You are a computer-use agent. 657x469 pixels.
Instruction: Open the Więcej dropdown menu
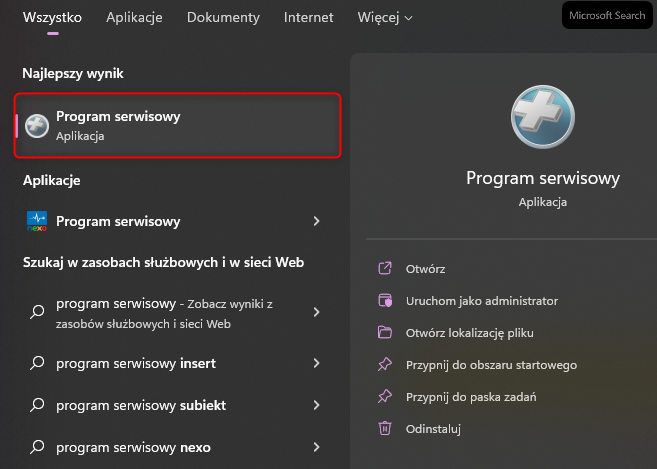pyautogui.click(x=385, y=18)
